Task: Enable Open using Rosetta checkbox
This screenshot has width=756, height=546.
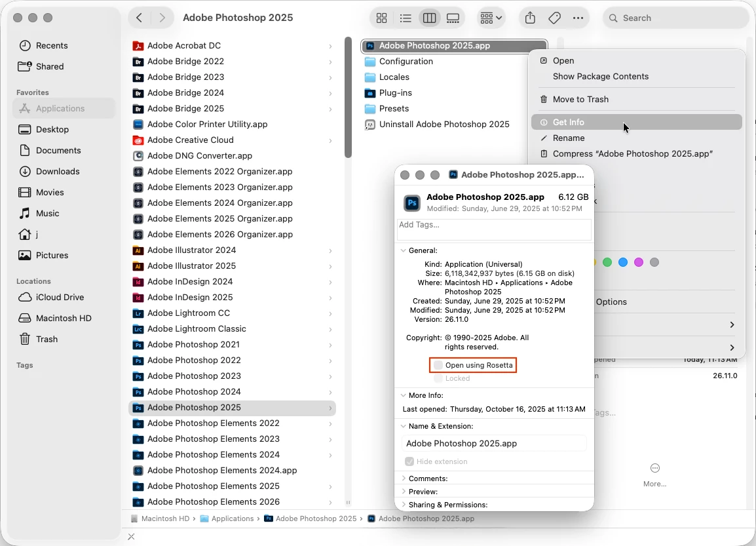Action: pyautogui.click(x=438, y=365)
